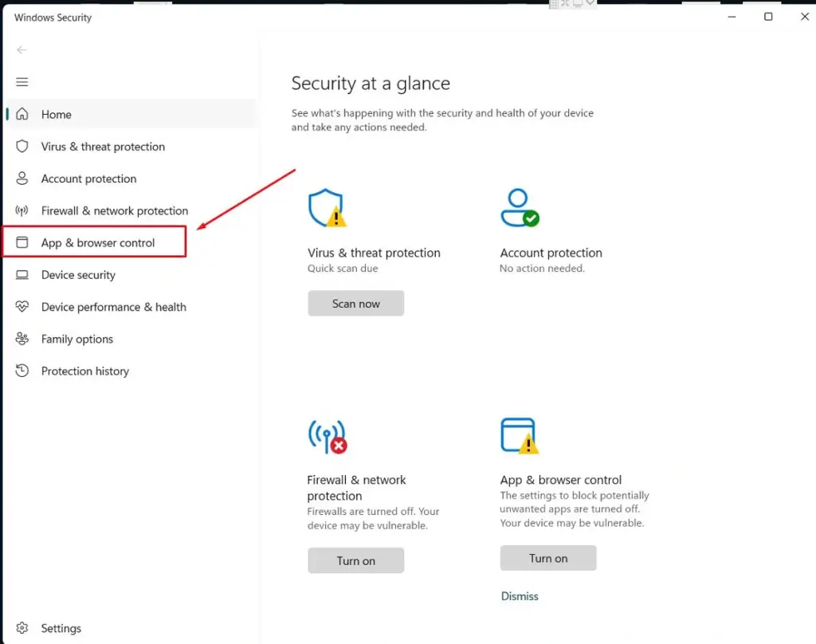Select Home in the sidebar
Viewport: 816px width, 644px height.
[57, 115]
